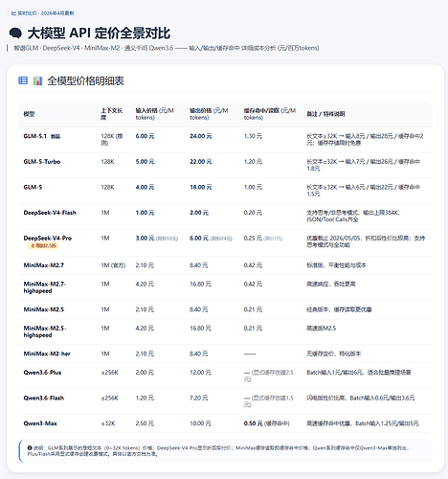Click the blue table grid icon
The image size is (448, 479).
point(23,80)
